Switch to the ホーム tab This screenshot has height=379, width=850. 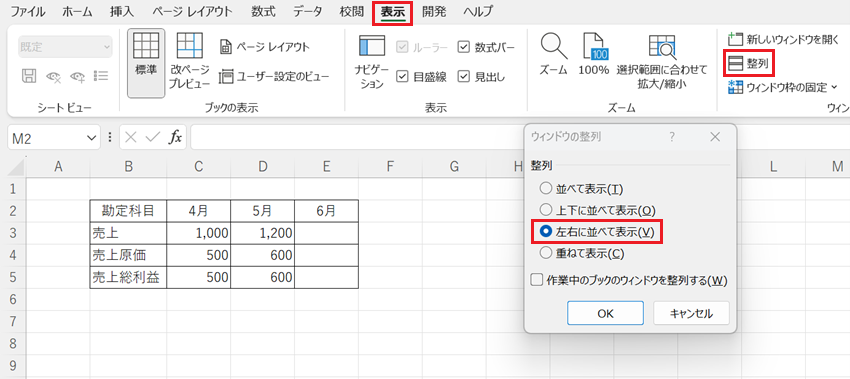(77, 12)
